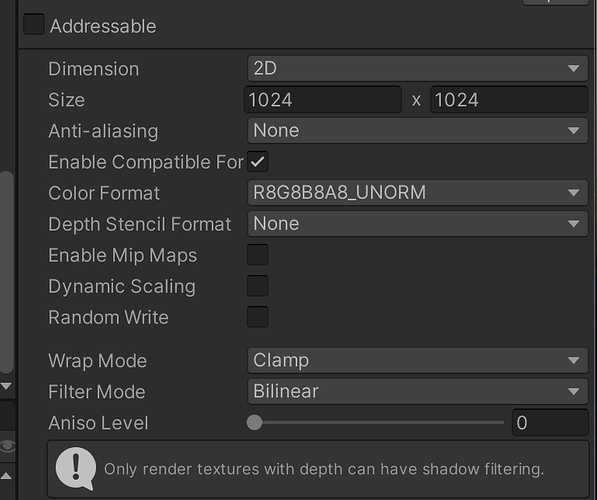This screenshot has height=500, width=597.
Task: Open the Color Format dropdown R8G8B8A8_UNORM
Action: pyautogui.click(x=418, y=193)
